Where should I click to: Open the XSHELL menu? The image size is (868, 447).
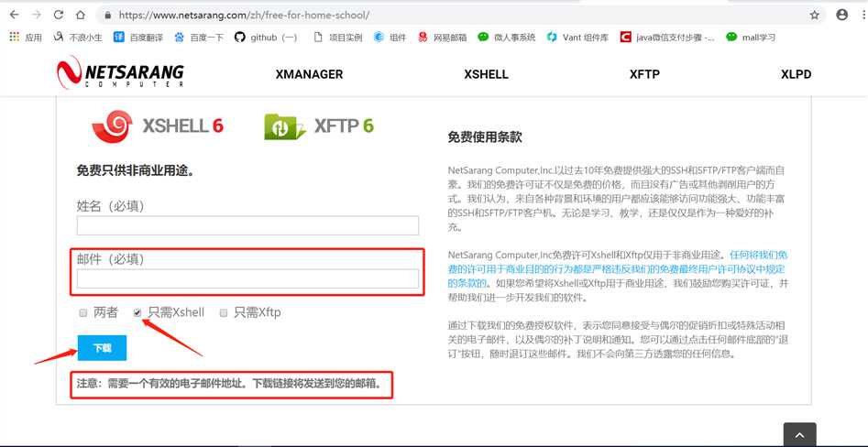click(x=486, y=74)
